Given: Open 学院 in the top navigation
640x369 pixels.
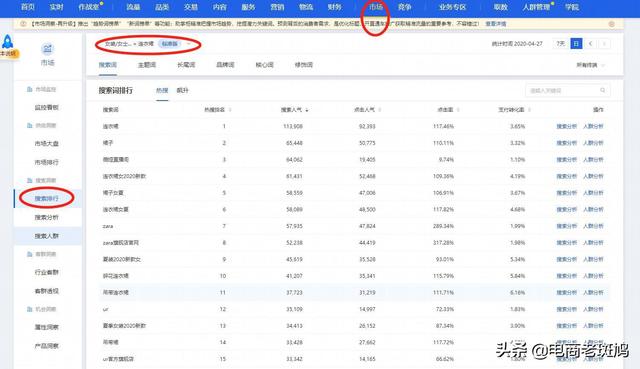Looking at the screenshot, I should coord(572,7).
